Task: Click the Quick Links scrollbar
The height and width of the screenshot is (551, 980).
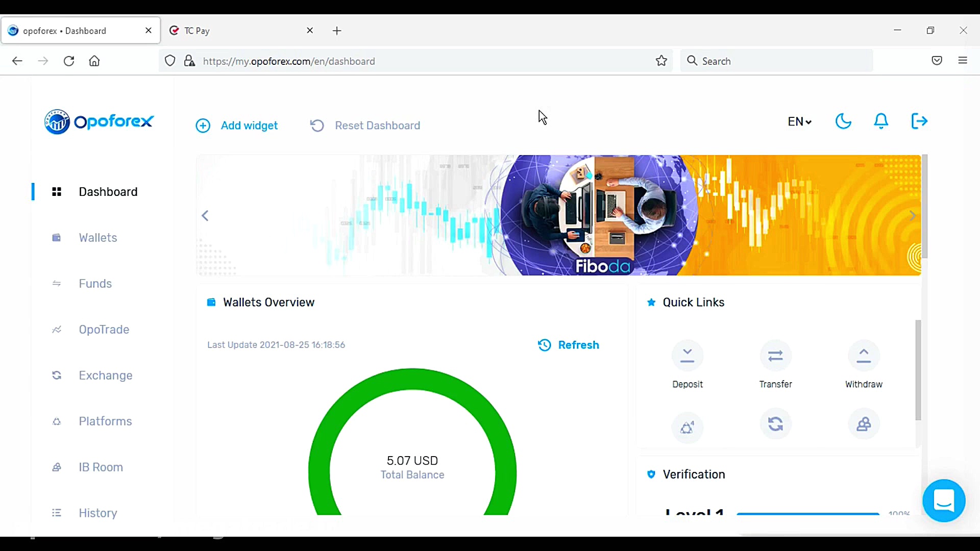Action: (x=918, y=370)
